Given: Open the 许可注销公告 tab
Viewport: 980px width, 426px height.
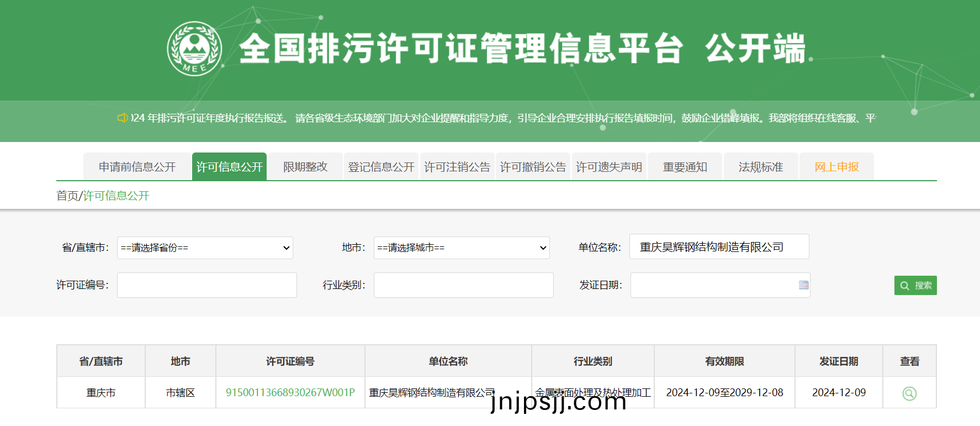Looking at the screenshot, I should click(457, 167).
